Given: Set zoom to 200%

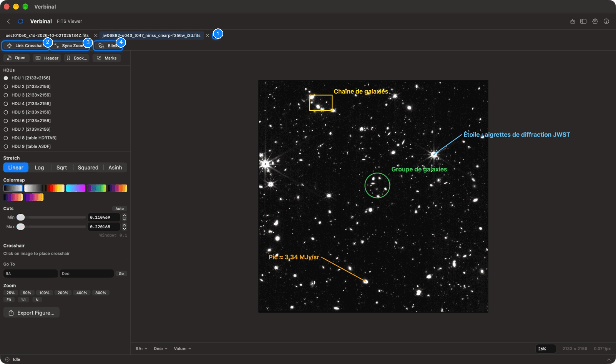Looking at the screenshot, I should click(63, 293).
